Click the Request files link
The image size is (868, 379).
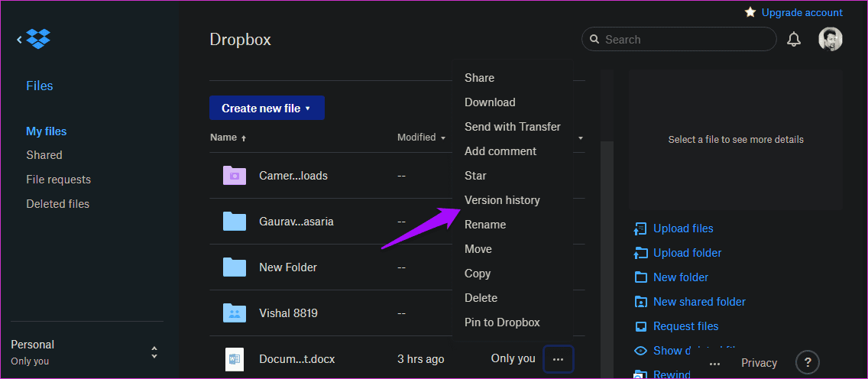686,326
